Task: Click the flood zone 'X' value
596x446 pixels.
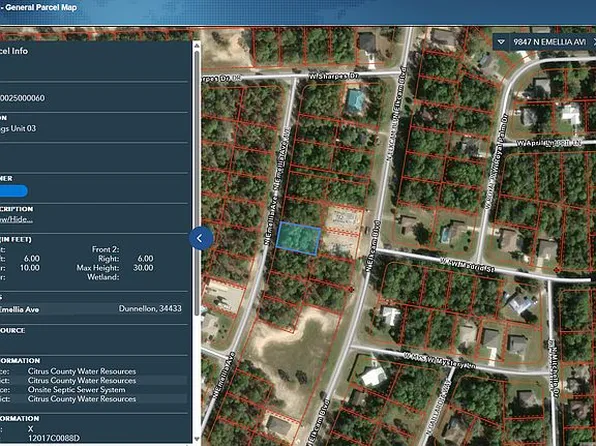Action: 30,429
